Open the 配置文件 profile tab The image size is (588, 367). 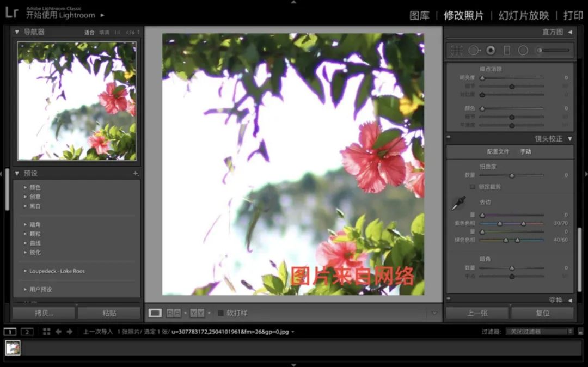[x=498, y=152]
